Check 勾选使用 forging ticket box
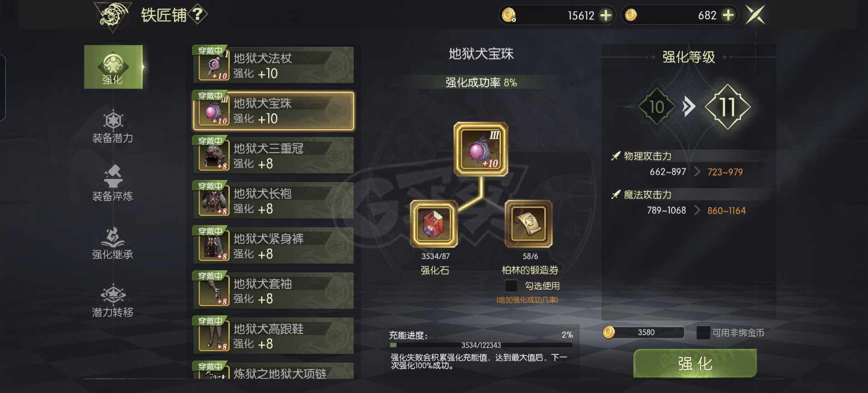The width and height of the screenshot is (868, 393). click(x=511, y=286)
